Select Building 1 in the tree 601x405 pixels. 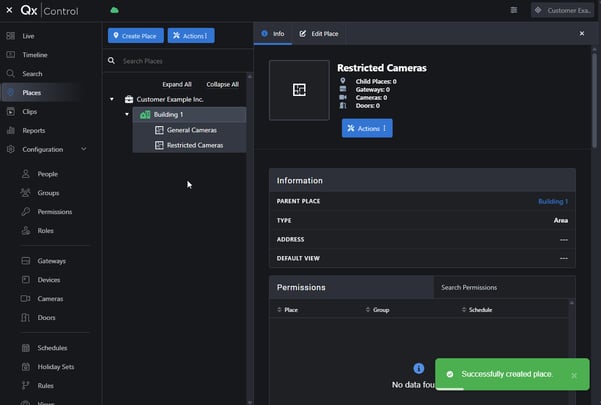click(189, 115)
